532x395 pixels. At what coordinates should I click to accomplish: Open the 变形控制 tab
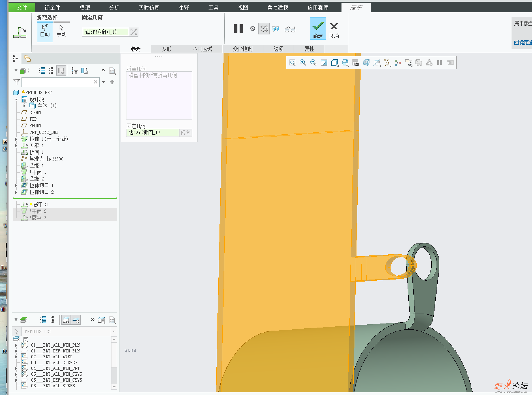coord(242,49)
